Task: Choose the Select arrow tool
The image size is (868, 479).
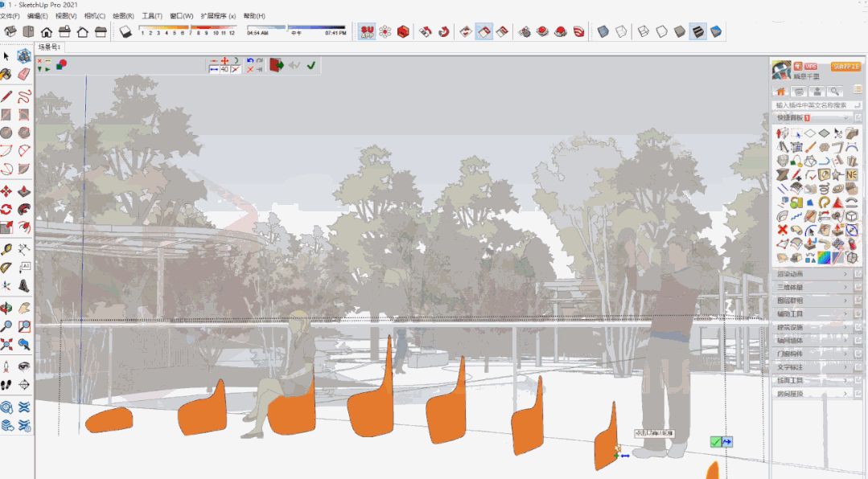Action: coord(6,56)
